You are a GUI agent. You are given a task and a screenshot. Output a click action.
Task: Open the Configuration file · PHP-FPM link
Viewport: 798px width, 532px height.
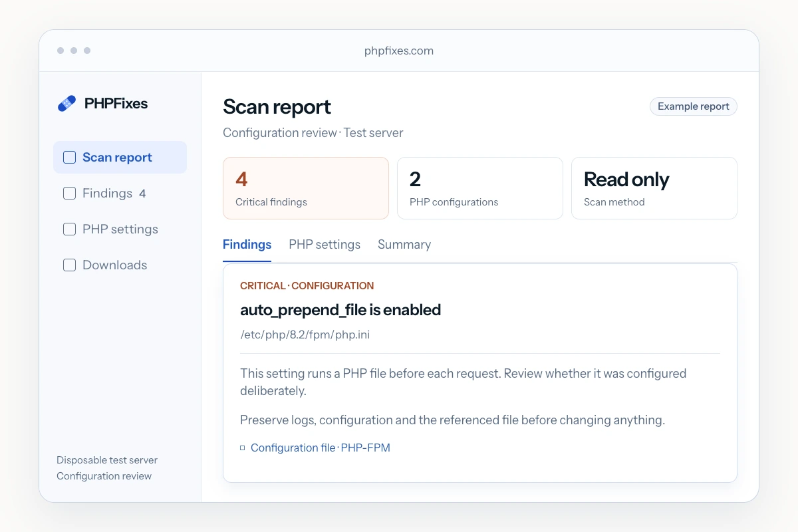321,448
